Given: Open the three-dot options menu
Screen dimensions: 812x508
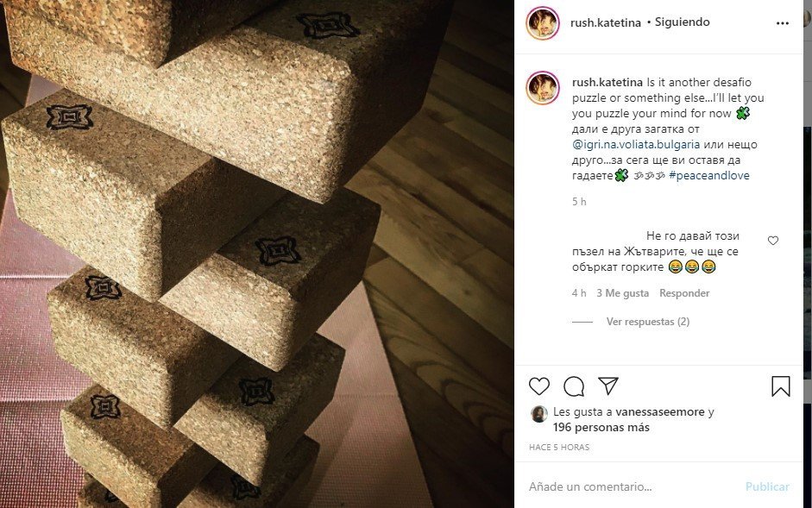Looking at the screenshot, I should [x=783, y=23].
